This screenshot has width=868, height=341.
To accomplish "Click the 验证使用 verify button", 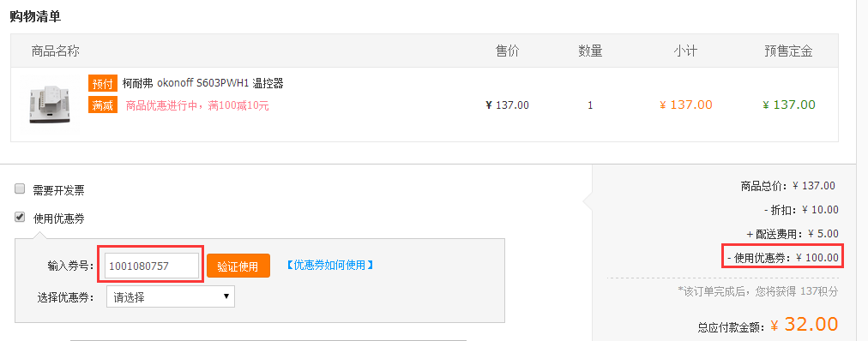I will 238,266.
